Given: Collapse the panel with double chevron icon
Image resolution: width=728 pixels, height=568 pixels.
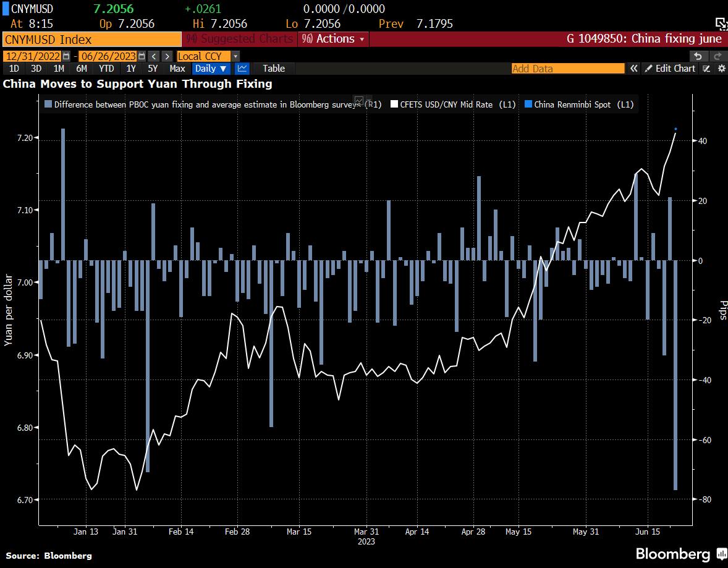Looking at the screenshot, I should pos(633,69).
